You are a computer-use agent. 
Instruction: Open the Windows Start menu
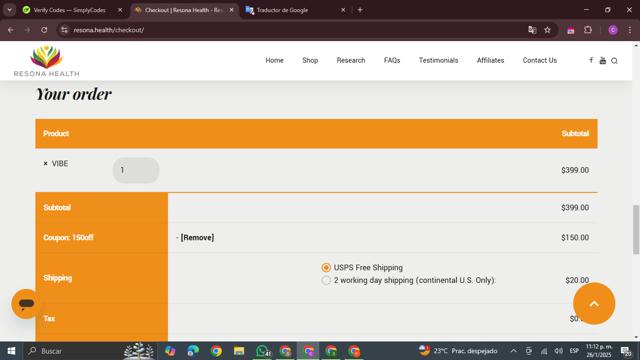[11, 351]
